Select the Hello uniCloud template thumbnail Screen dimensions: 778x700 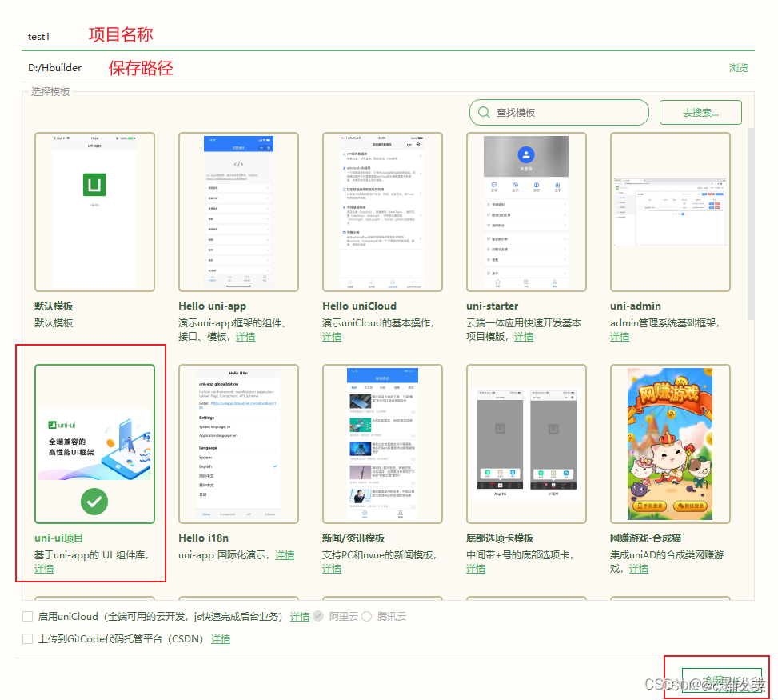[382, 212]
